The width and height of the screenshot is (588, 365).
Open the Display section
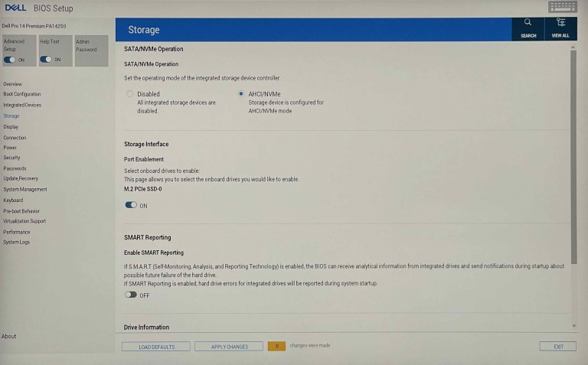tap(11, 127)
